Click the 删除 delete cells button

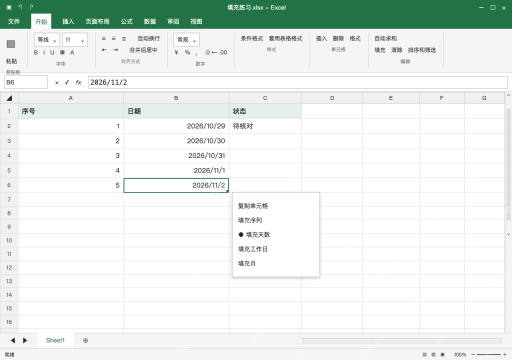tap(338, 39)
